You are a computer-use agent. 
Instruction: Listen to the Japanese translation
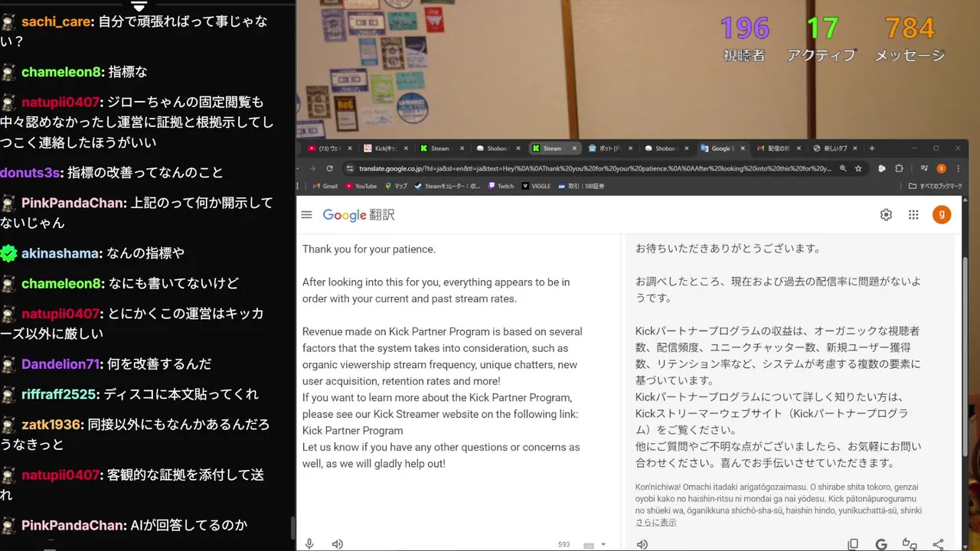click(x=642, y=544)
